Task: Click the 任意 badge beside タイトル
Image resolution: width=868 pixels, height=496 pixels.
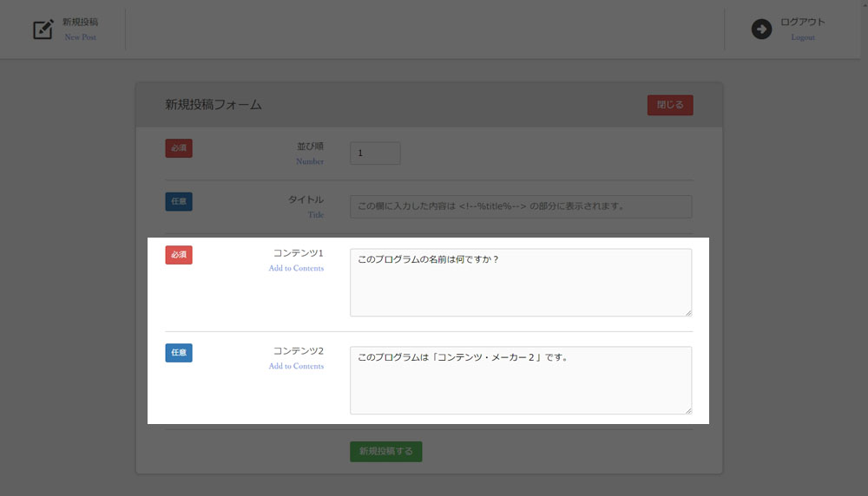Action: (x=179, y=202)
